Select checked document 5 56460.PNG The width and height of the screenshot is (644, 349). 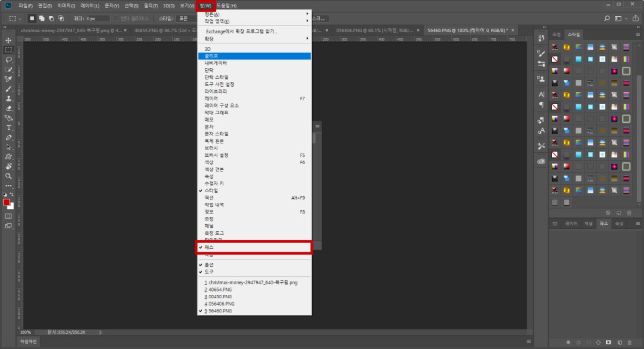click(254, 311)
